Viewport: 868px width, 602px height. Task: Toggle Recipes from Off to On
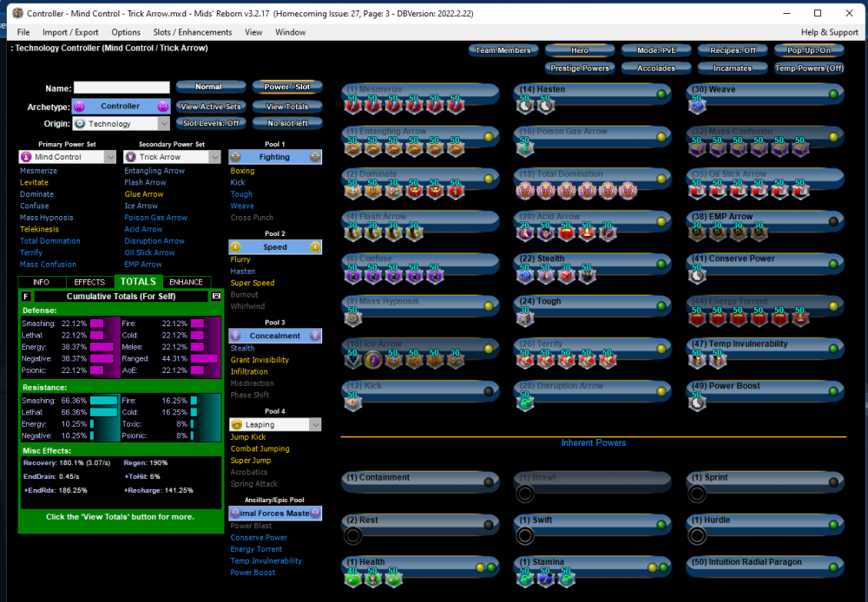pyautogui.click(x=733, y=50)
